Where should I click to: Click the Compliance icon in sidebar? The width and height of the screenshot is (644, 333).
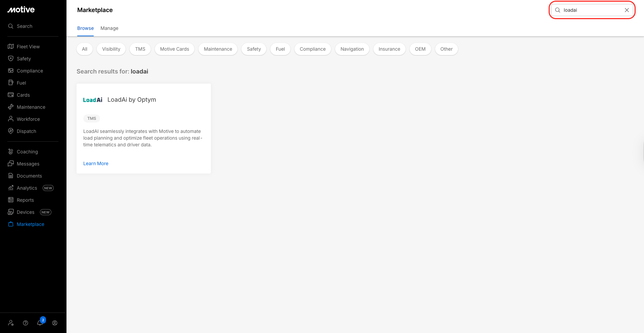11,71
